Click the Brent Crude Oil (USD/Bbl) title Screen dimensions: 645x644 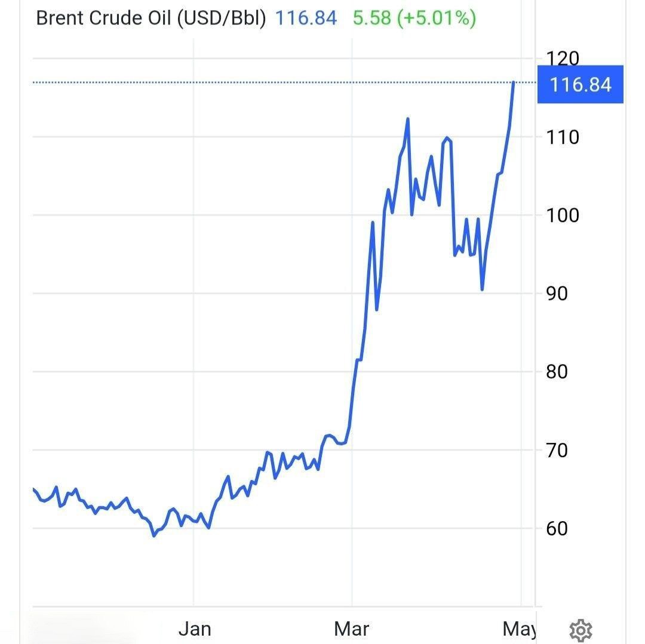(x=150, y=18)
